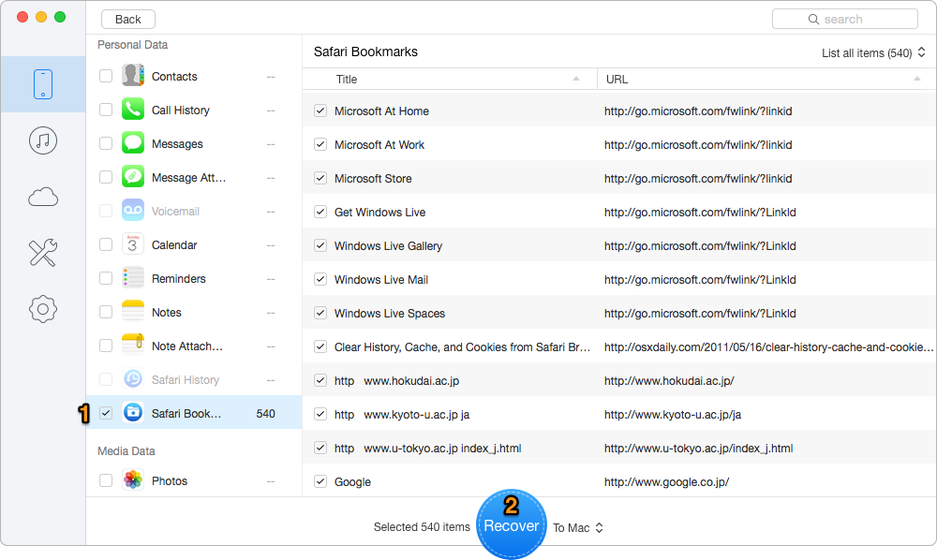This screenshot has width=937, height=560.
Task: Open the settings gear sidebar icon
Action: coord(43,309)
